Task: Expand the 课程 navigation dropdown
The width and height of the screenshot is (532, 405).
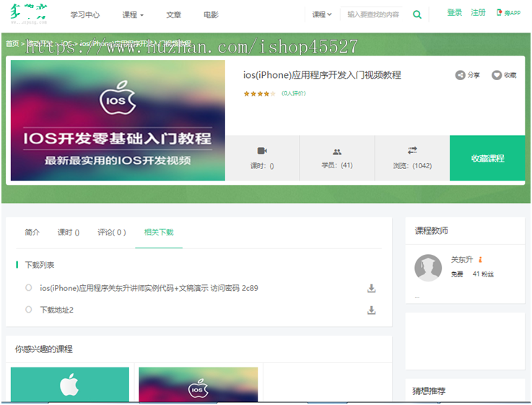Action: 133,15
